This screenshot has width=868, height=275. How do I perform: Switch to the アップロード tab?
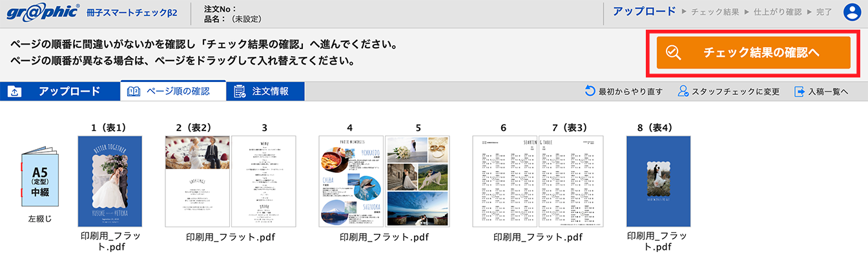pyautogui.click(x=60, y=92)
